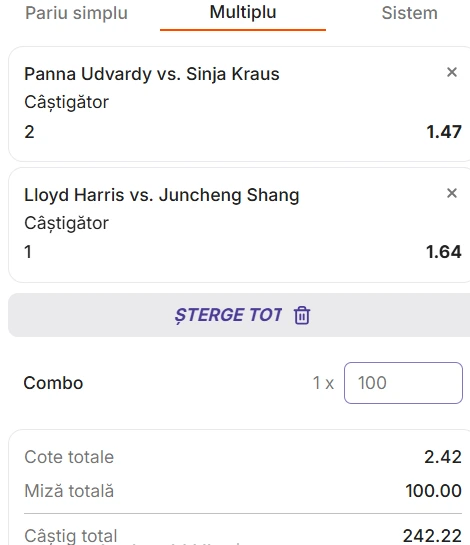Viewport: 470px width, 545px height.
Task: Click the Combo label
Action: 53,383
